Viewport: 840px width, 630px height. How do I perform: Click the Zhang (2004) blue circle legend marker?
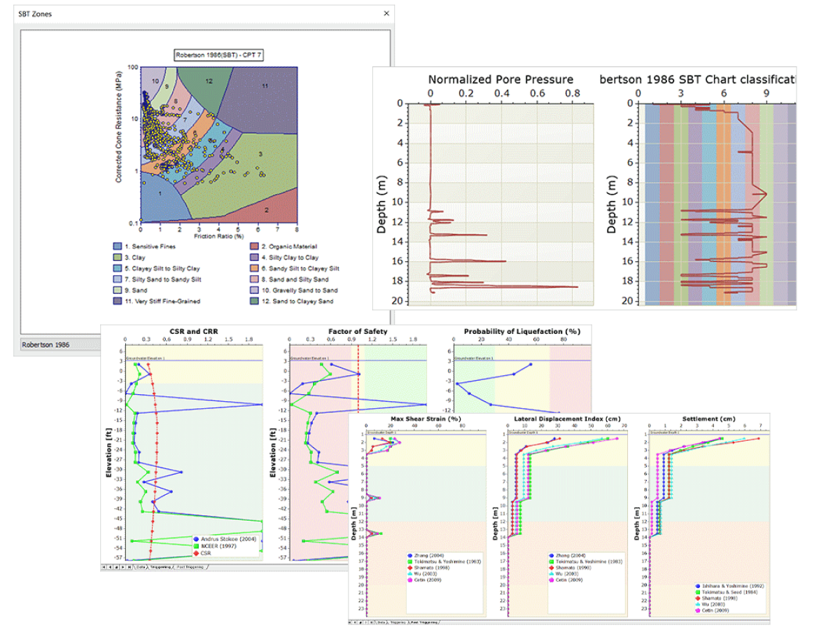click(410, 556)
